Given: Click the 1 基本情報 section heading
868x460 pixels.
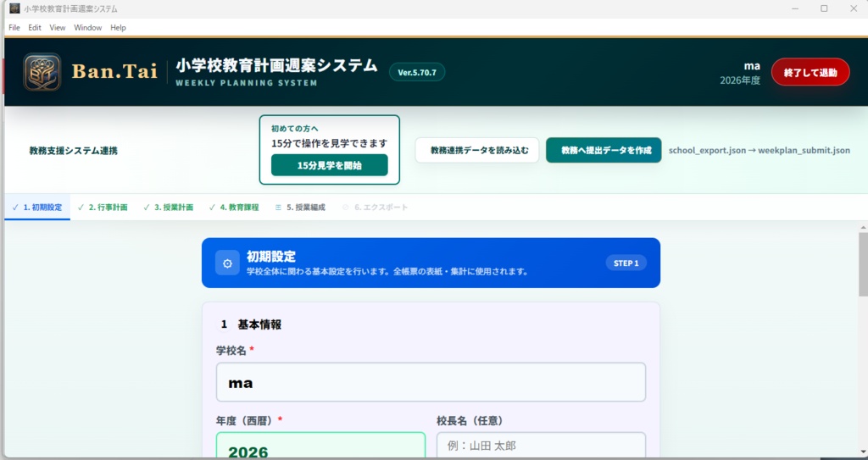Looking at the screenshot, I should click(251, 324).
